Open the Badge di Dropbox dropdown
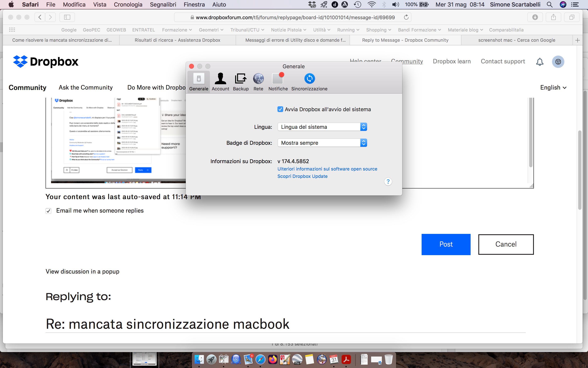 tap(322, 143)
